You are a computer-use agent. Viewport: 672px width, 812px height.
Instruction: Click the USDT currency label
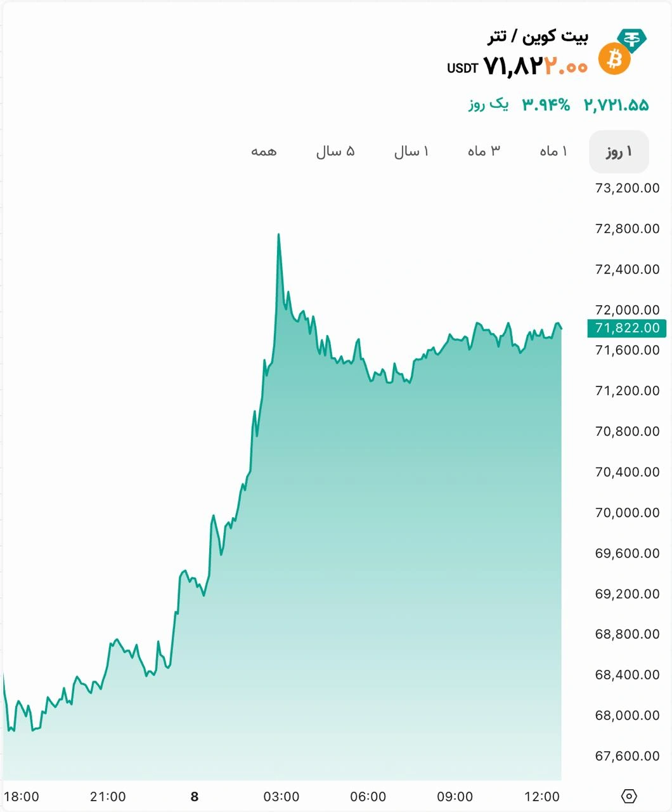[x=462, y=69]
